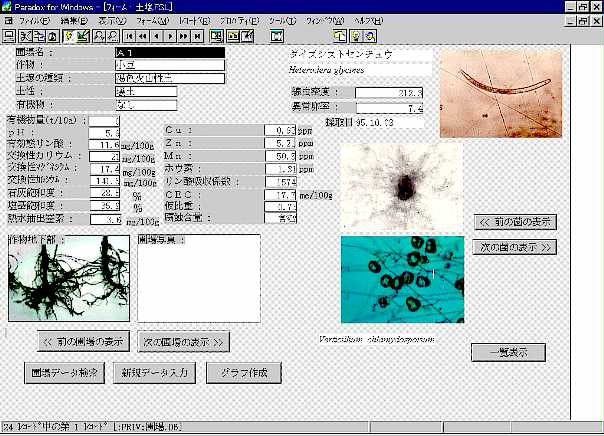604x436 pixels.
Task: Open the 表示(V) menu
Action: click(x=112, y=21)
